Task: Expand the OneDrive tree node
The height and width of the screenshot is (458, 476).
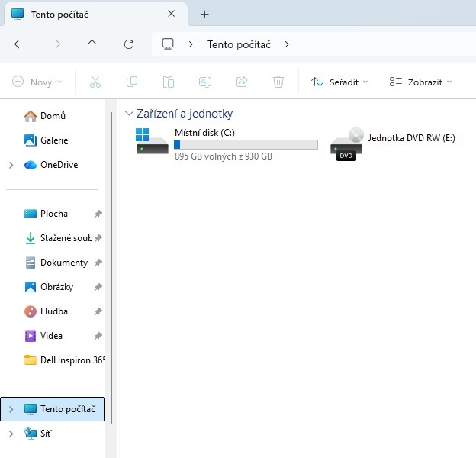Action: pyautogui.click(x=11, y=165)
